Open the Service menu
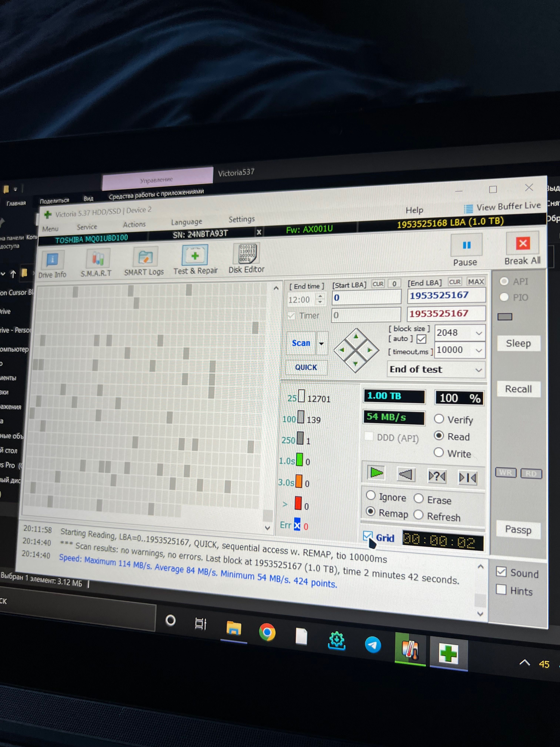 (87, 227)
